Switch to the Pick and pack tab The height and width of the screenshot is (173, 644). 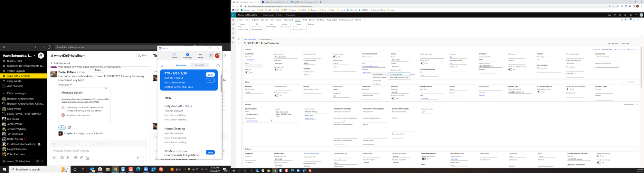tap(288, 20)
